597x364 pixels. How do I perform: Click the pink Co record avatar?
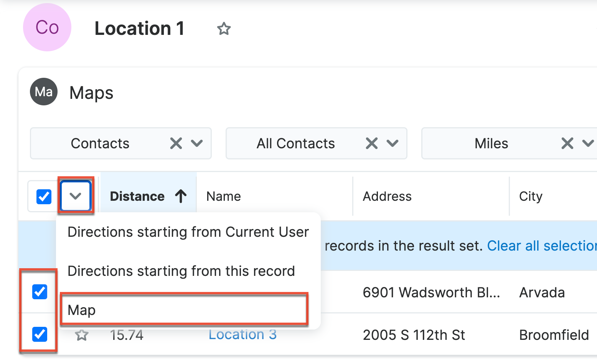point(47,28)
